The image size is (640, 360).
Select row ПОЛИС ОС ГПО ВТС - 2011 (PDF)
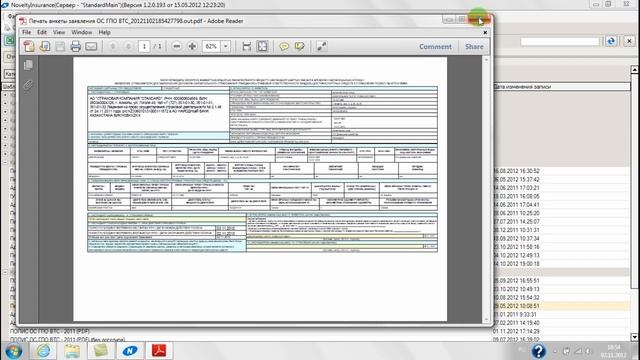tap(49, 331)
